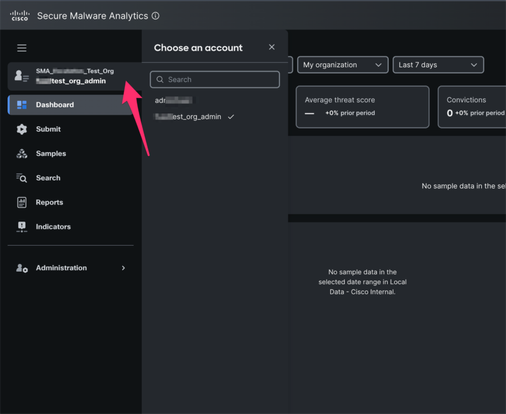Click the Search magnifier icon in sidebar
The image size is (506, 414).
[x=22, y=178]
